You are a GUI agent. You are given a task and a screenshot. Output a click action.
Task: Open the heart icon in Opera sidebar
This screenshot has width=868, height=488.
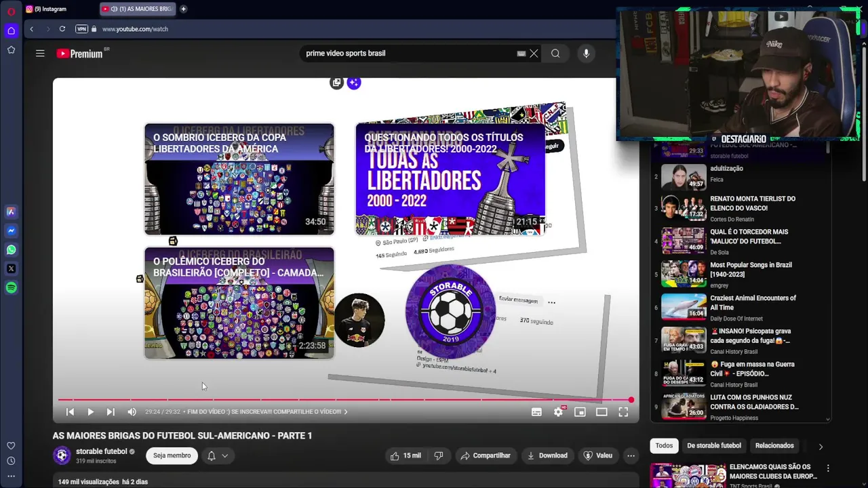click(x=11, y=445)
